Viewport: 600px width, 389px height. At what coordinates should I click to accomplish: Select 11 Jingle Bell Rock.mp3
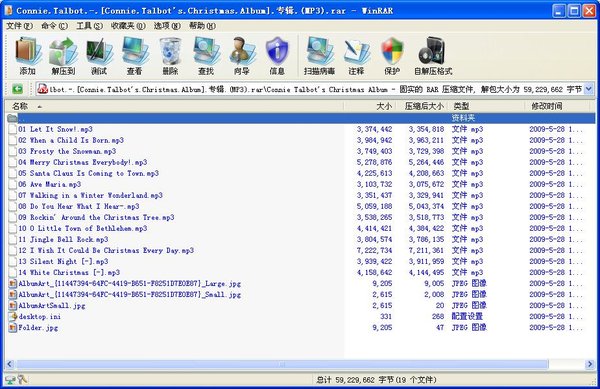pos(63,239)
